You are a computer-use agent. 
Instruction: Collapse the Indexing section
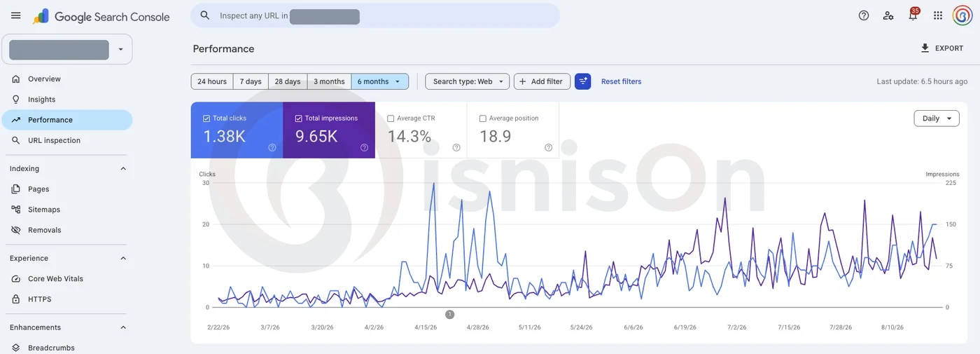(123, 169)
